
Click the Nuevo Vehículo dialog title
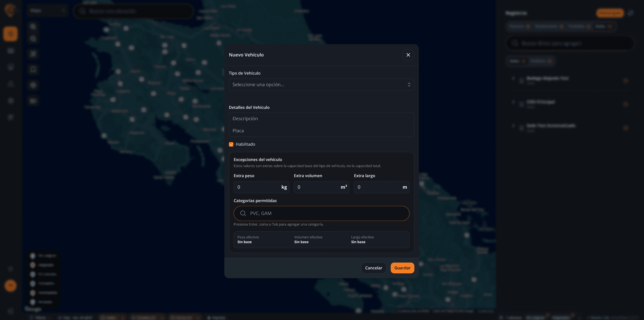click(246, 55)
